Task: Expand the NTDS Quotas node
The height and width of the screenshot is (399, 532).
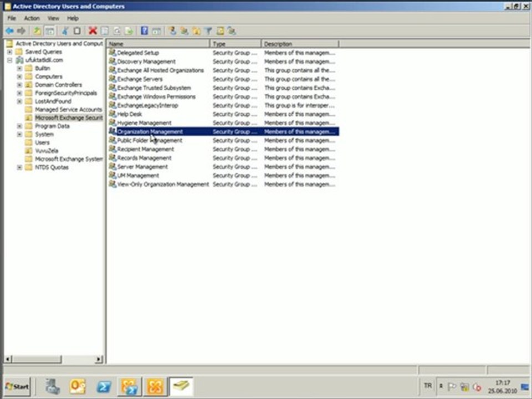Action: tap(20, 167)
